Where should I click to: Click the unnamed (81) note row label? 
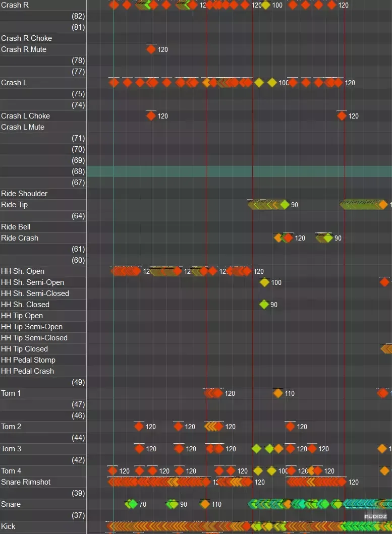point(78,27)
